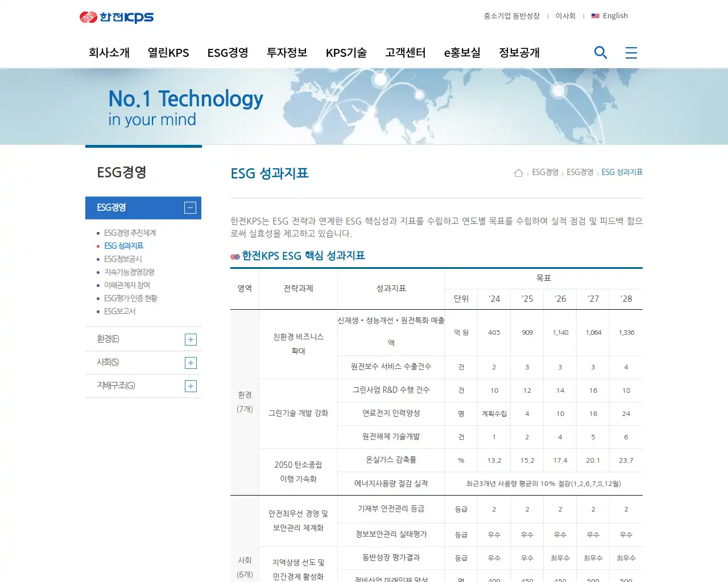Click the 한전KPS logo

(117, 17)
